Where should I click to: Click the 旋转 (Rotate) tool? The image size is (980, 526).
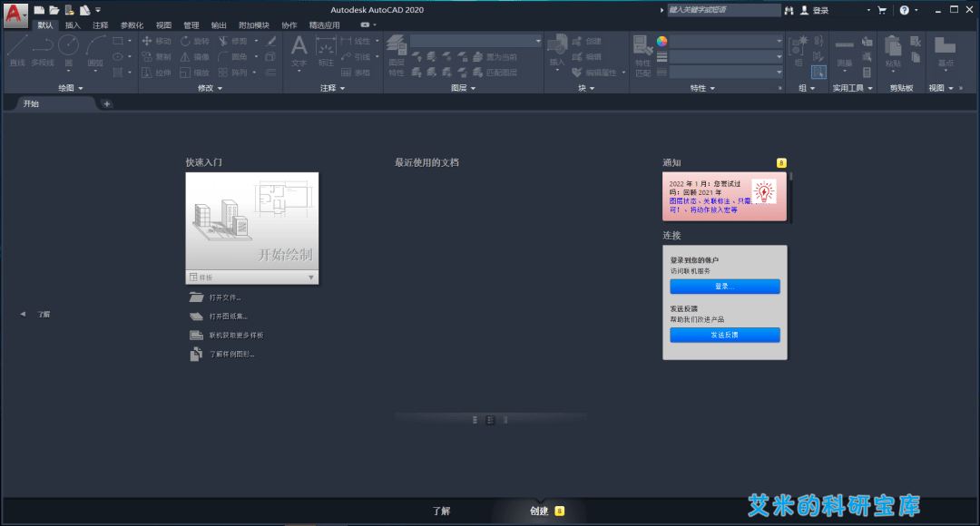194,41
